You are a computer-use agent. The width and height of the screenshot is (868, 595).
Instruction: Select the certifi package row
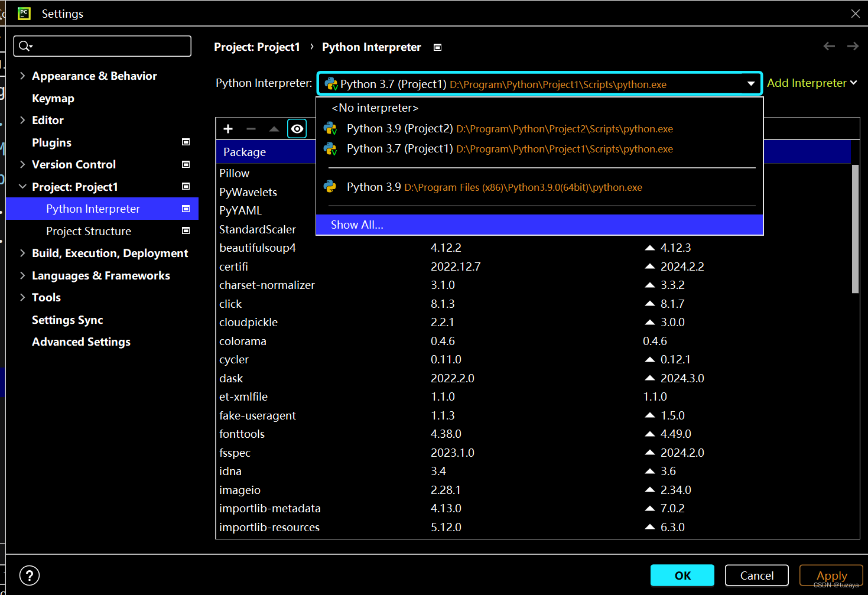pyautogui.click(x=534, y=266)
